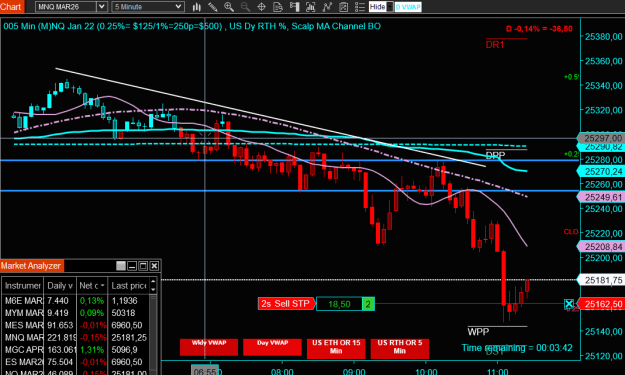The height and width of the screenshot is (375, 625).
Task: Click the zoom in magnifier
Action: [x=229, y=7]
